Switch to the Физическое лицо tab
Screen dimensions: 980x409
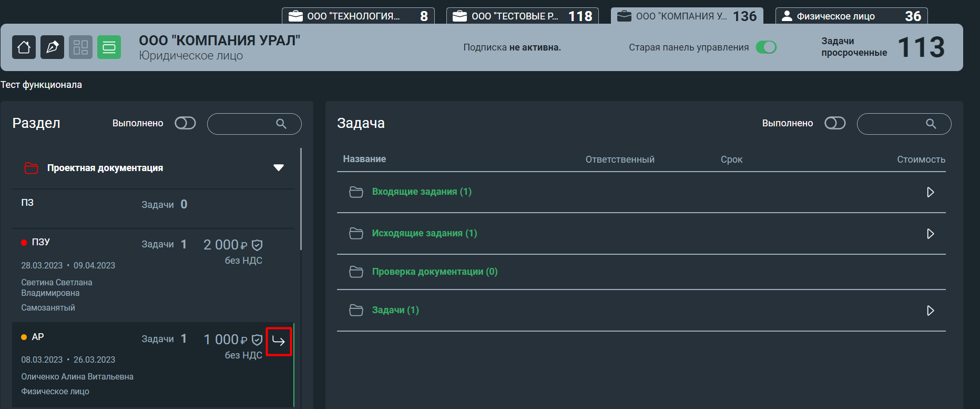tap(852, 16)
